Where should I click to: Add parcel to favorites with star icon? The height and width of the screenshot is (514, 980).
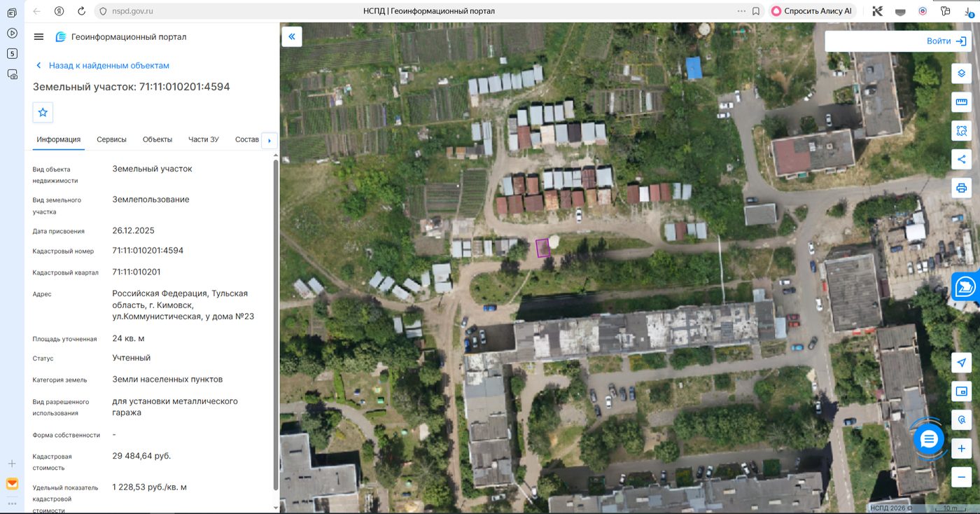[x=43, y=112]
